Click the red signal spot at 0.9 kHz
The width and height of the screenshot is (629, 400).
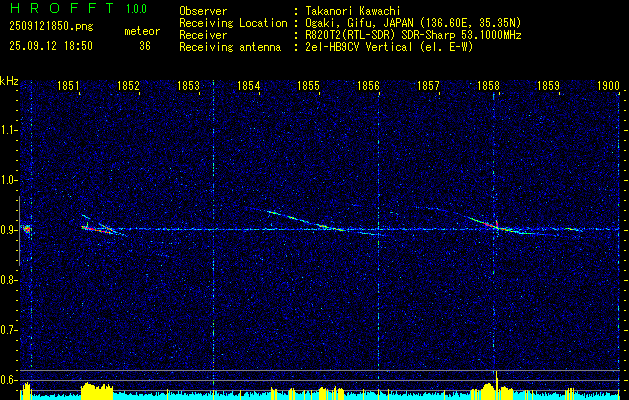(27, 229)
